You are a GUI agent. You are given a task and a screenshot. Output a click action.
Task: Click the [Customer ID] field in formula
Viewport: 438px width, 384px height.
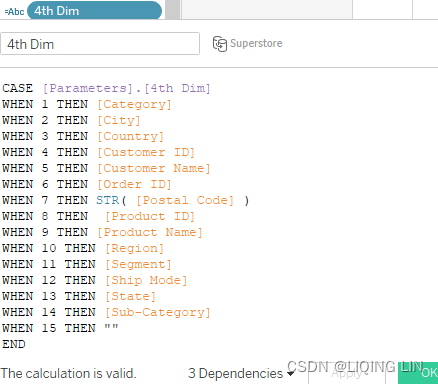tap(146, 152)
